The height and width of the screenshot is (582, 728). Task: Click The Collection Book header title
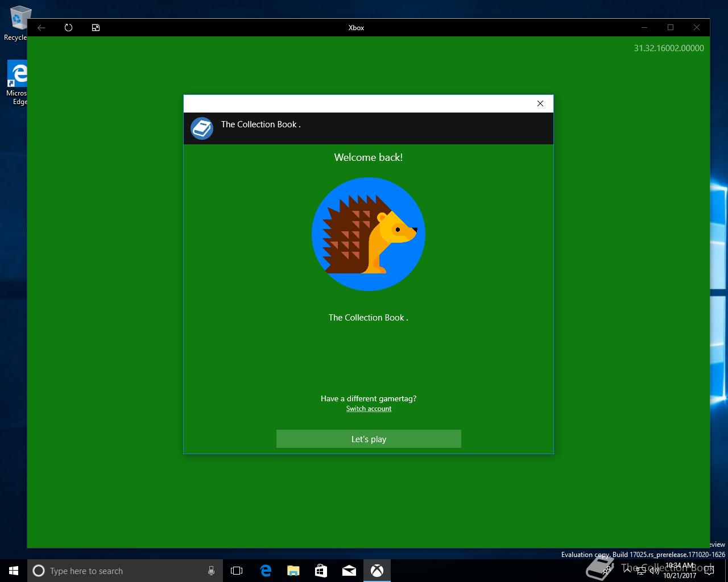click(x=260, y=124)
